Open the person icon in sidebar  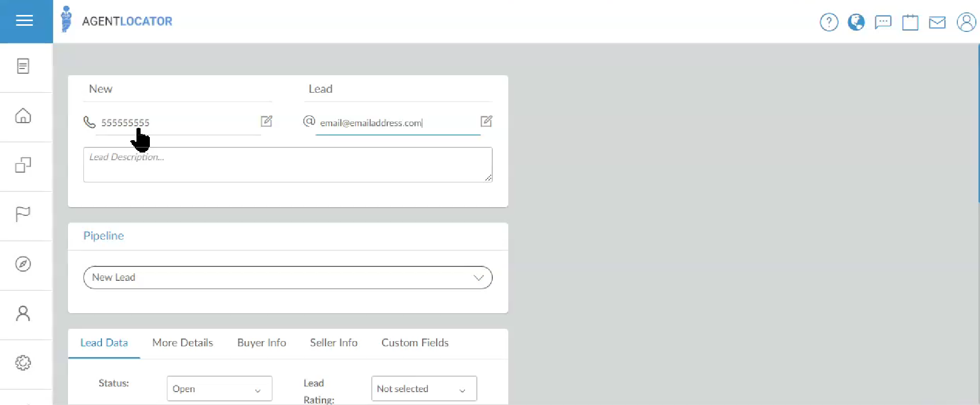23,313
